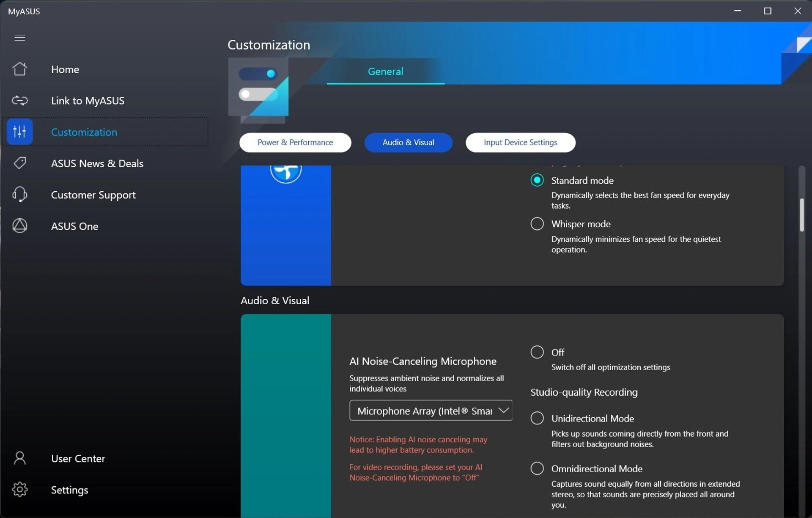Viewport: 812px width, 518px height.
Task: Click the Link to MyASUS icon
Action: pos(19,100)
